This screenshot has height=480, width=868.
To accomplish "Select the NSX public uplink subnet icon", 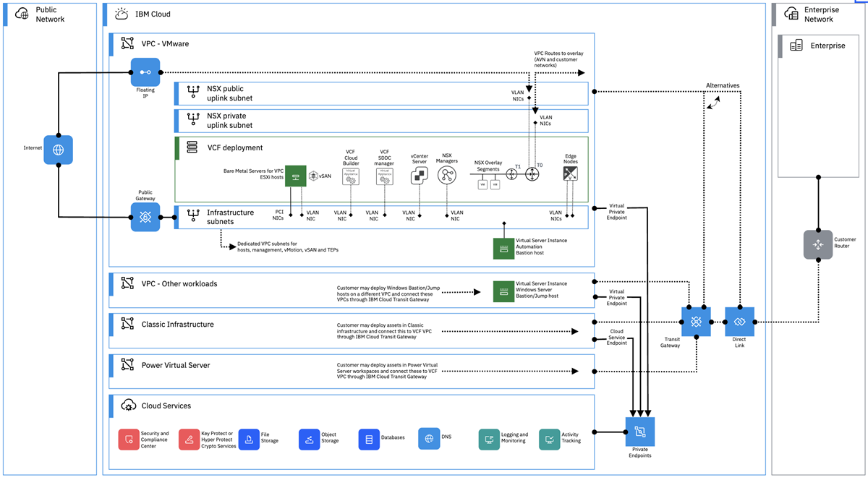I will pyautogui.click(x=193, y=93).
